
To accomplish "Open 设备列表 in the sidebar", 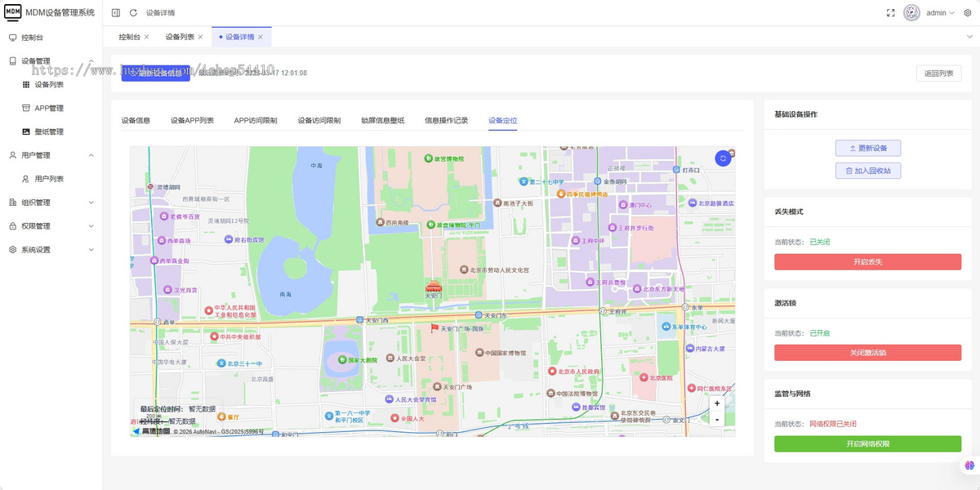I will point(51,84).
